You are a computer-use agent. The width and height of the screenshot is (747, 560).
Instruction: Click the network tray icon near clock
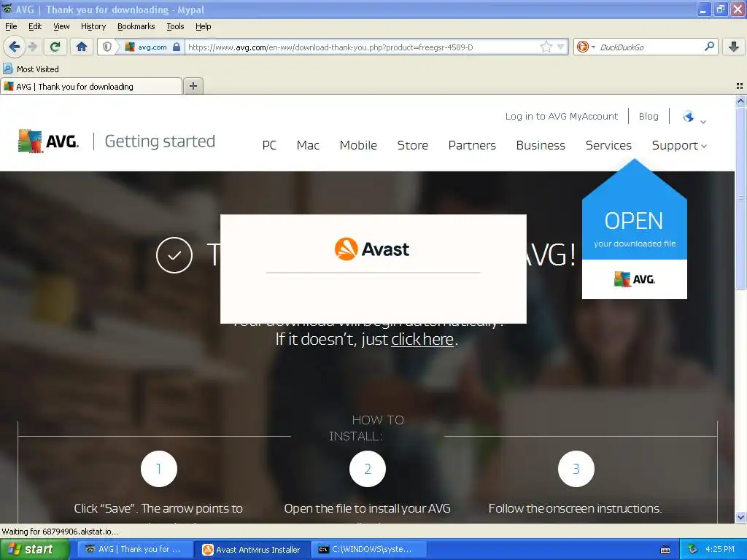tap(693, 549)
